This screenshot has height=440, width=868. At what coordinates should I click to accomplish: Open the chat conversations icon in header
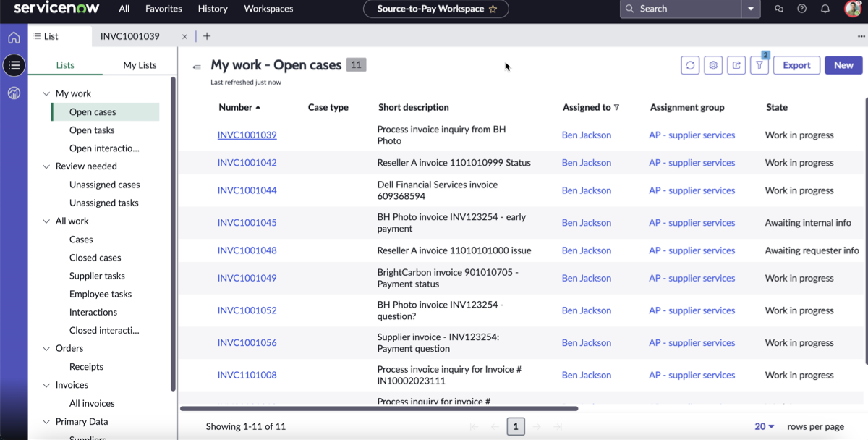(779, 9)
